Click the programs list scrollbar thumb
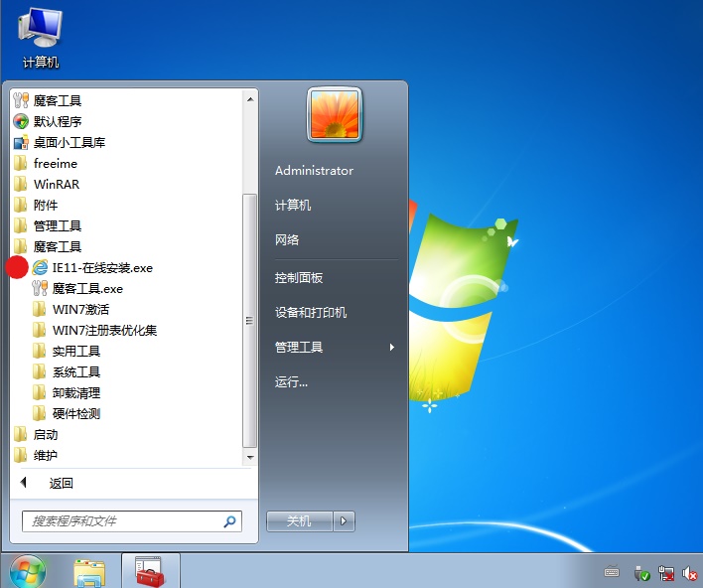 point(250,321)
